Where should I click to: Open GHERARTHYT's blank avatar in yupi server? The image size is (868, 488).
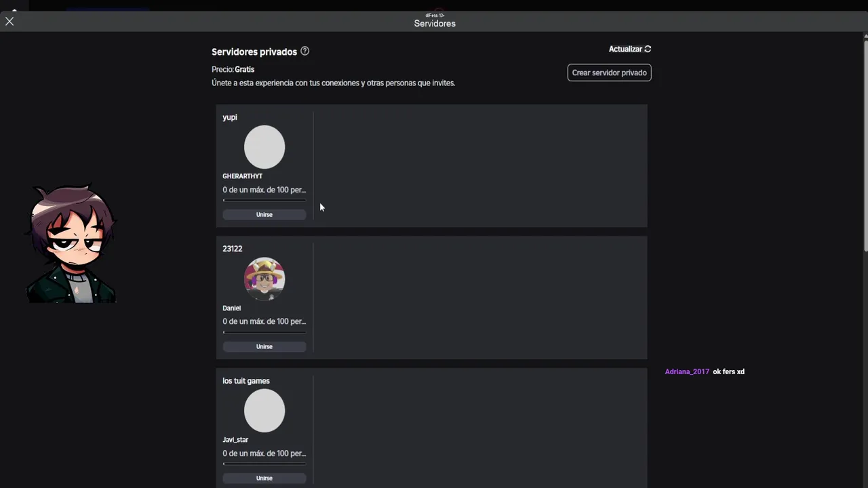pos(264,147)
